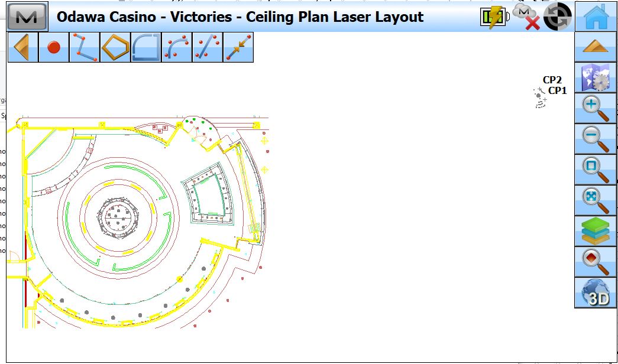Toggle the cloud connection status
Viewport: 618px width, 364px height.
pyautogui.click(x=526, y=15)
